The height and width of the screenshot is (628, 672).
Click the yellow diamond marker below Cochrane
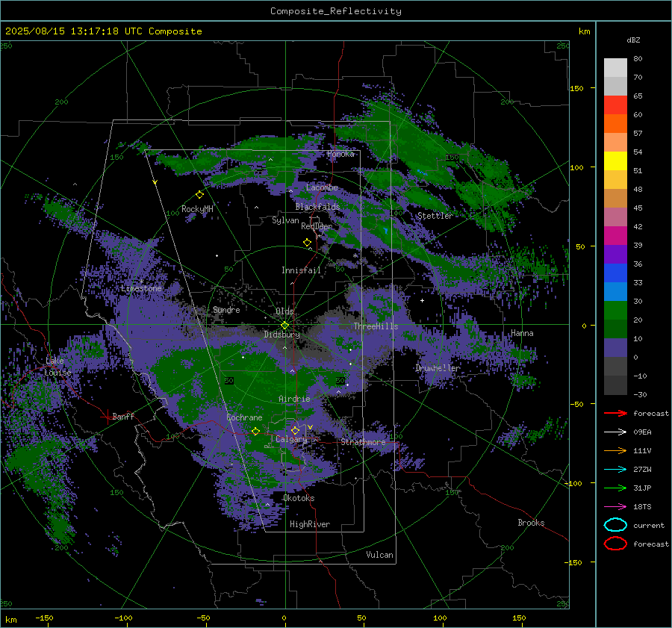pyautogui.click(x=256, y=431)
